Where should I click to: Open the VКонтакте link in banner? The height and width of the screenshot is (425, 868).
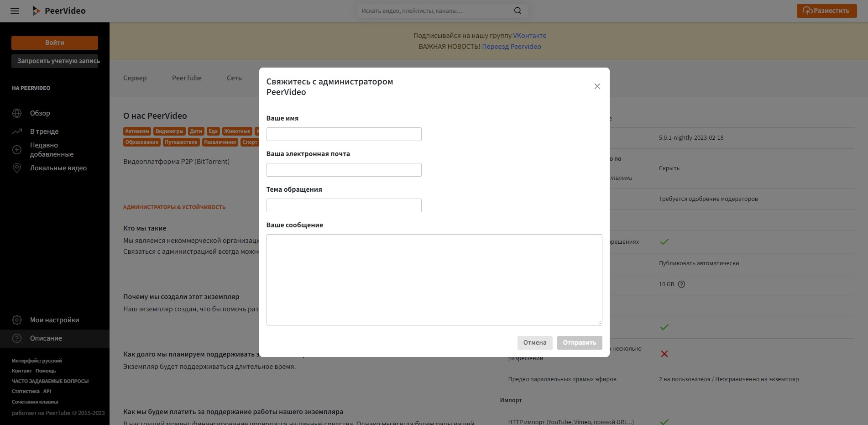[529, 36]
